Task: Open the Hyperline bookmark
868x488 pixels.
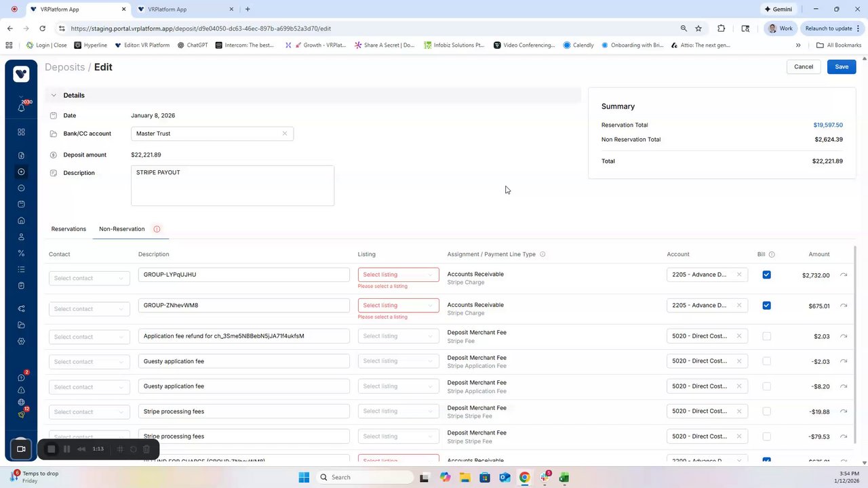Action: (x=90, y=45)
